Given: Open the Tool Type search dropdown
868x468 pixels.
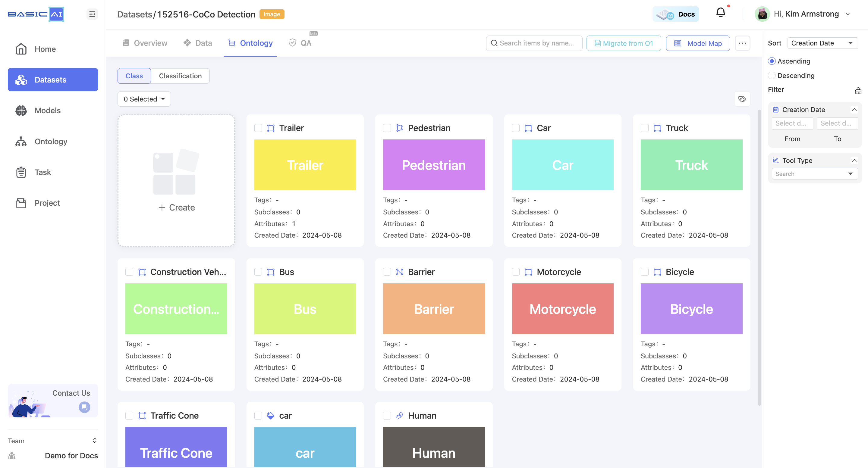Looking at the screenshot, I should 815,174.
